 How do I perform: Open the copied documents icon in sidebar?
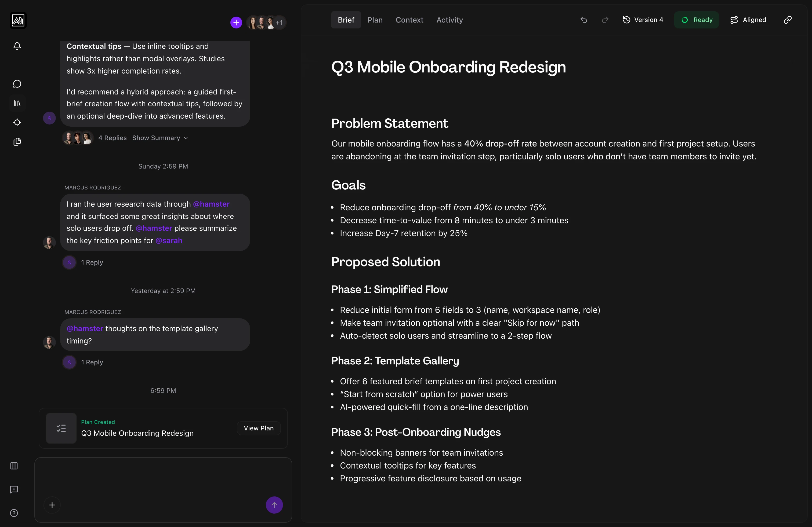pos(17,142)
